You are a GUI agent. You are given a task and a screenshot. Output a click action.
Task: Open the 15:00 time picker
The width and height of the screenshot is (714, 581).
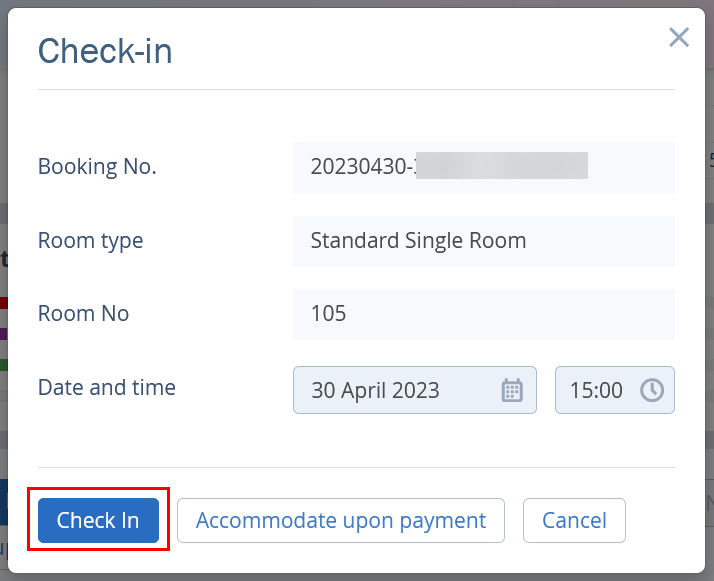click(615, 390)
